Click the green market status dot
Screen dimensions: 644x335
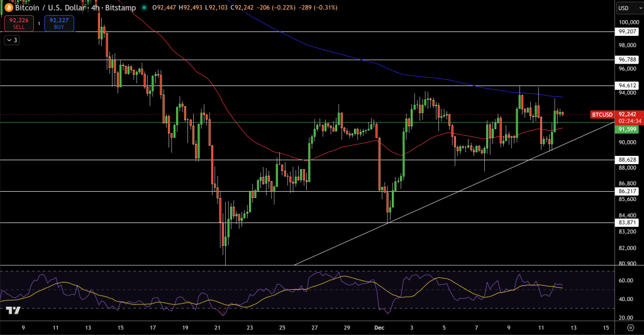144,8
